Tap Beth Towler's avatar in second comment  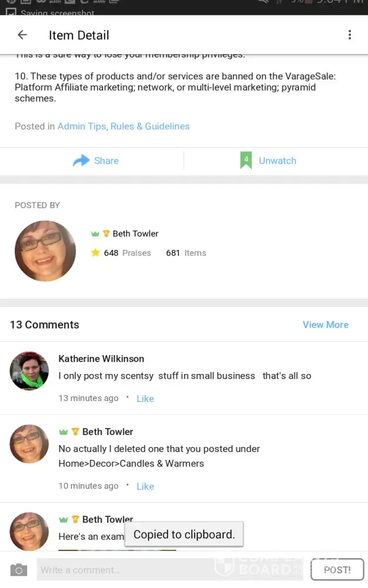tap(29, 444)
